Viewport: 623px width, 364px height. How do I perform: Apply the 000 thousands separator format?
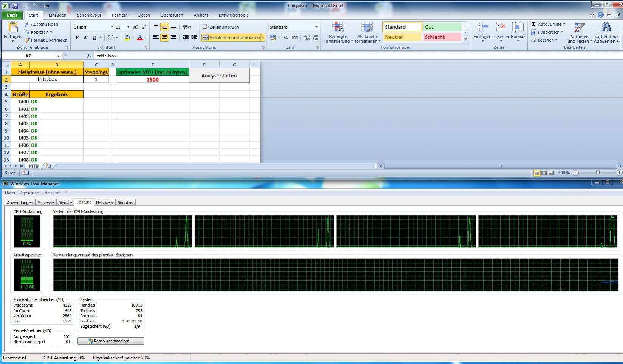[x=294, y=37]
